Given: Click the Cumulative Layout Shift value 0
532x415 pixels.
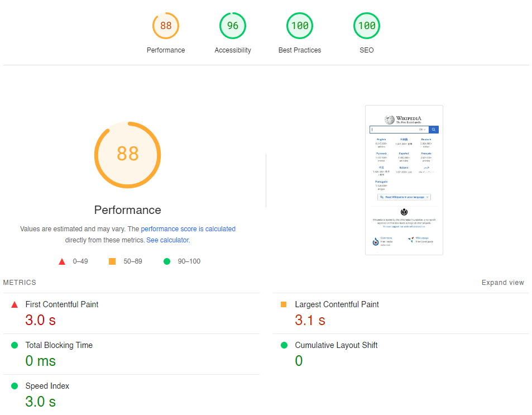Looking at the screenshot, I should tap(299, 361).
